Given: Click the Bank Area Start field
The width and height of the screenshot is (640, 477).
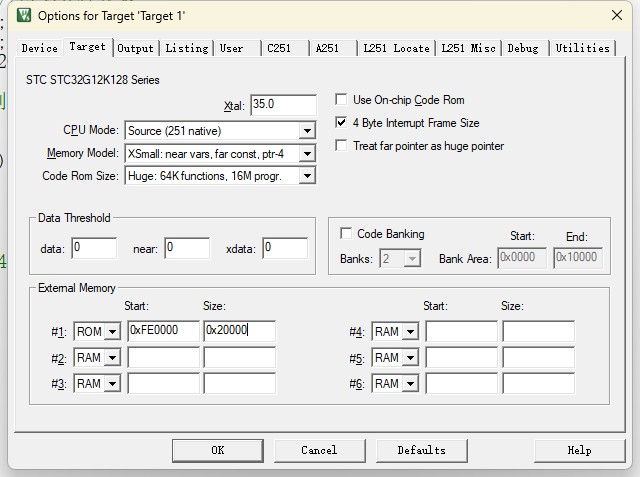Looking at the screenshot, I should pos(522,258).
